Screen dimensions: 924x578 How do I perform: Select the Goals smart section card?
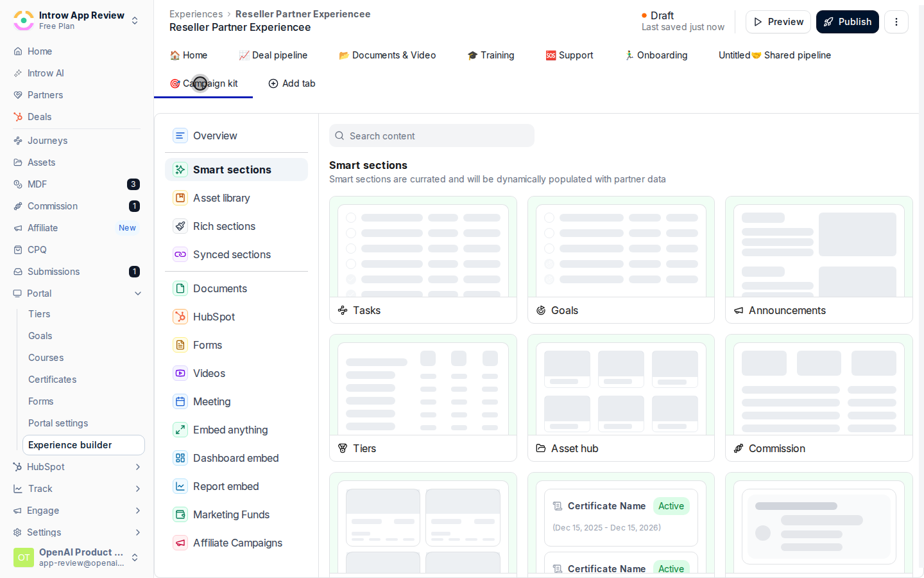pyautogui.click(x=621, y=259)
